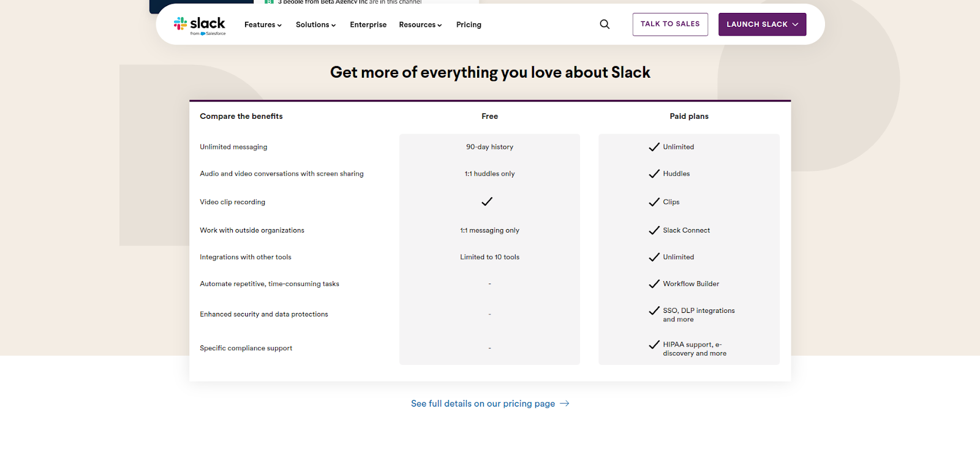Click the checkmark in Free column for Video clip recording
The width and height of the screenshot is (980, 455).
click(487, 201)
